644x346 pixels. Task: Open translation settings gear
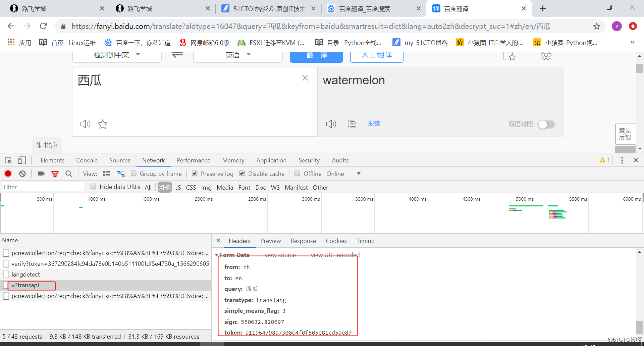[x=546, y=56]
